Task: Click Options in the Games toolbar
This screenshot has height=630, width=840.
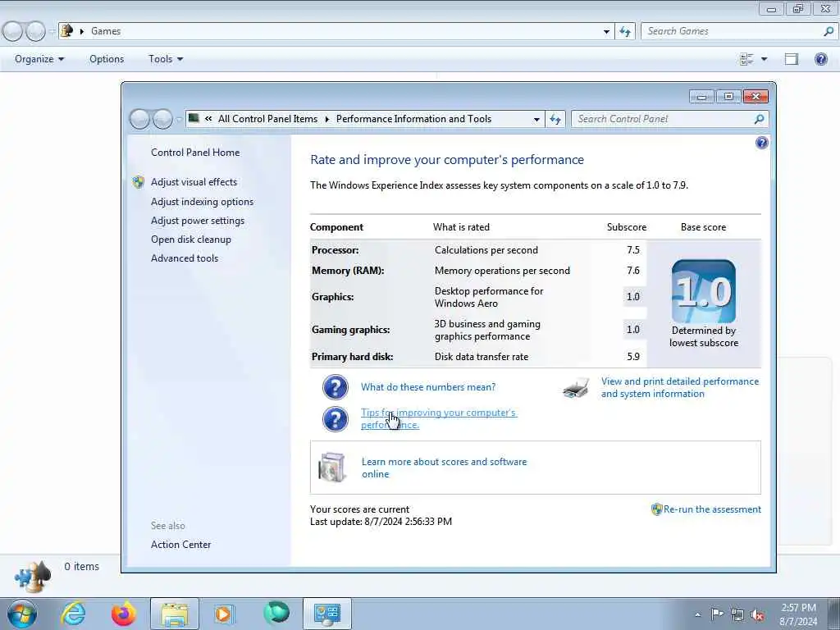Action: coord(107,59)
